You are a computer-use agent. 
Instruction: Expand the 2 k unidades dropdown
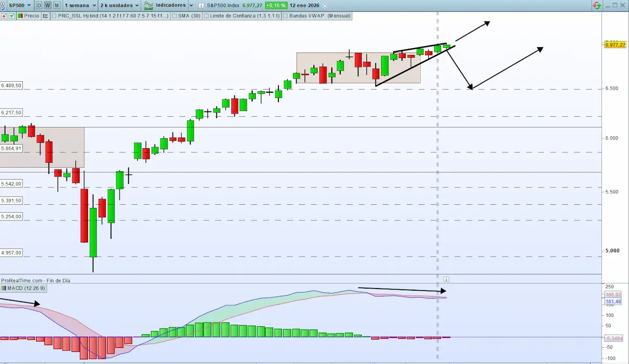118,5
